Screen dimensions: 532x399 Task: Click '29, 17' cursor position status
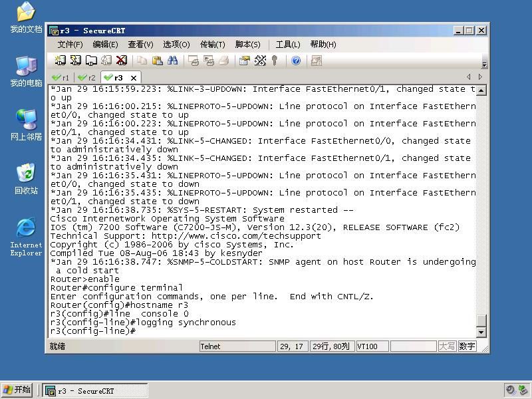[x=293, y=346]
